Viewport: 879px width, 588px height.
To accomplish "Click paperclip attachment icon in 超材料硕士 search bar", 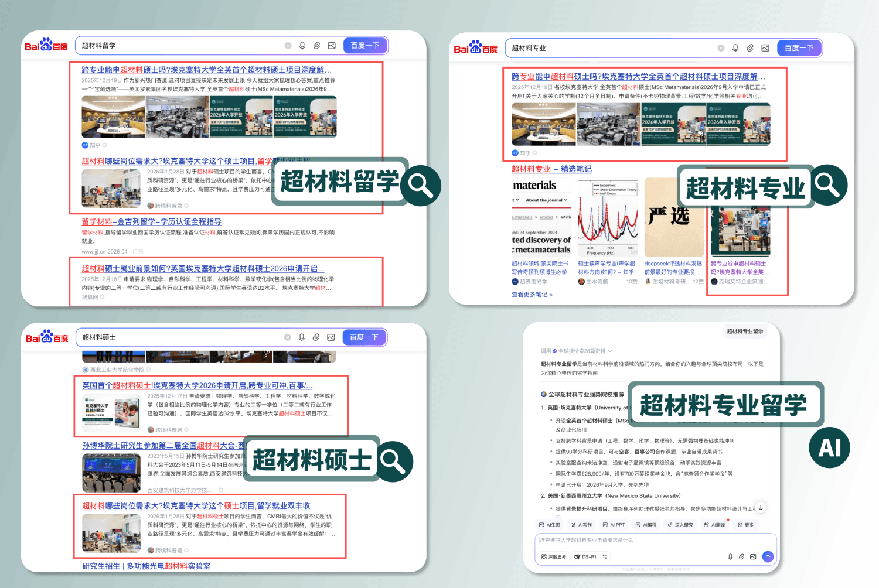I will [x=316, y=337].
